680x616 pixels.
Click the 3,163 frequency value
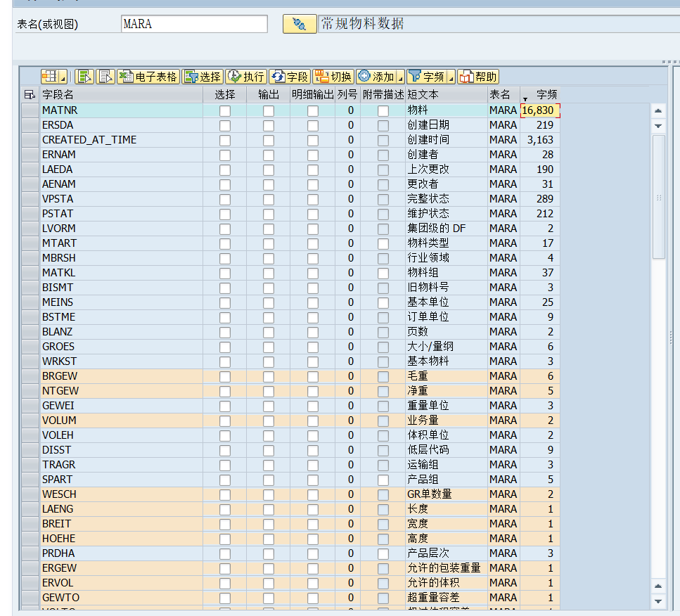[x=540, y=140]
